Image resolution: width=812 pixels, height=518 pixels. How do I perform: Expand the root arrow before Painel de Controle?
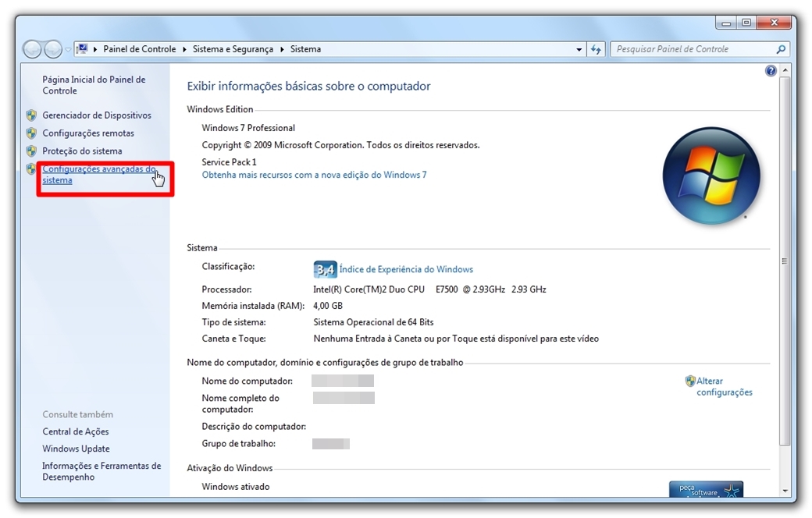coord(95,50)
